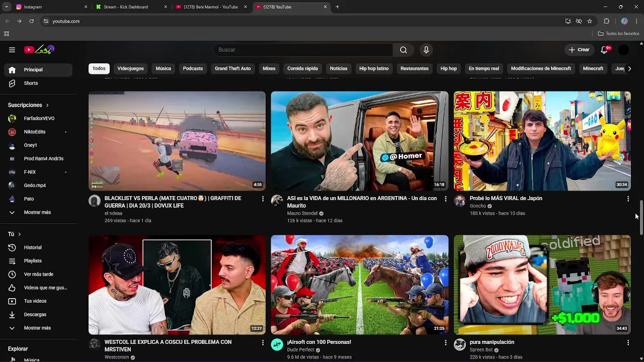Click the search magnifier button
Viewport: 644px width, 362px height.
pyautogui.click(x=404, y=50)
